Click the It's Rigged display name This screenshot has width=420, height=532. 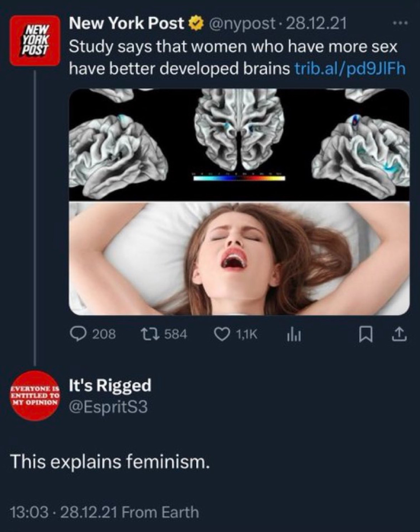110,385
